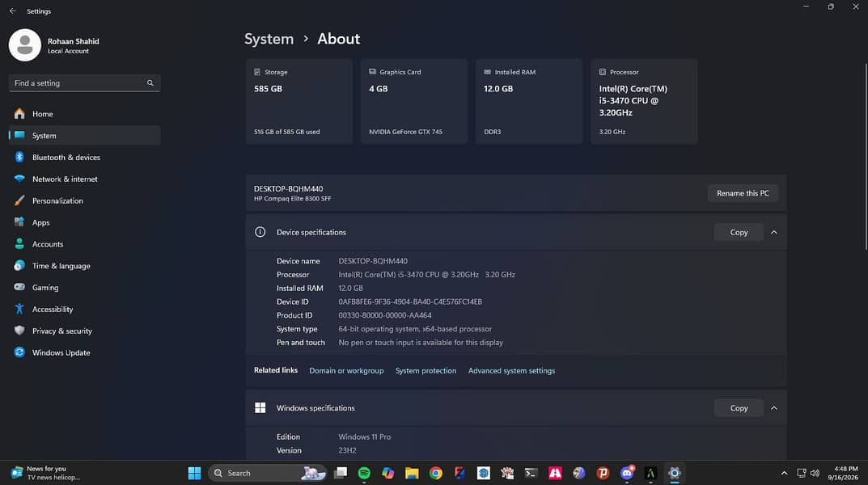Select the Product ID value 00330-80000-00000-AA464
Viewport: 868px width, 485px height.
(385, 315)
